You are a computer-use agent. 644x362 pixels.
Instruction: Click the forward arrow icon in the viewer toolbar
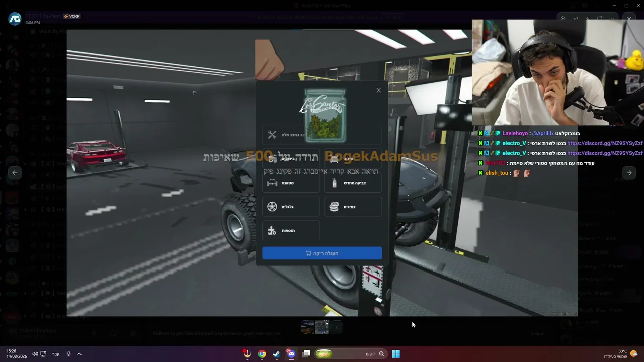click(576, 19)
